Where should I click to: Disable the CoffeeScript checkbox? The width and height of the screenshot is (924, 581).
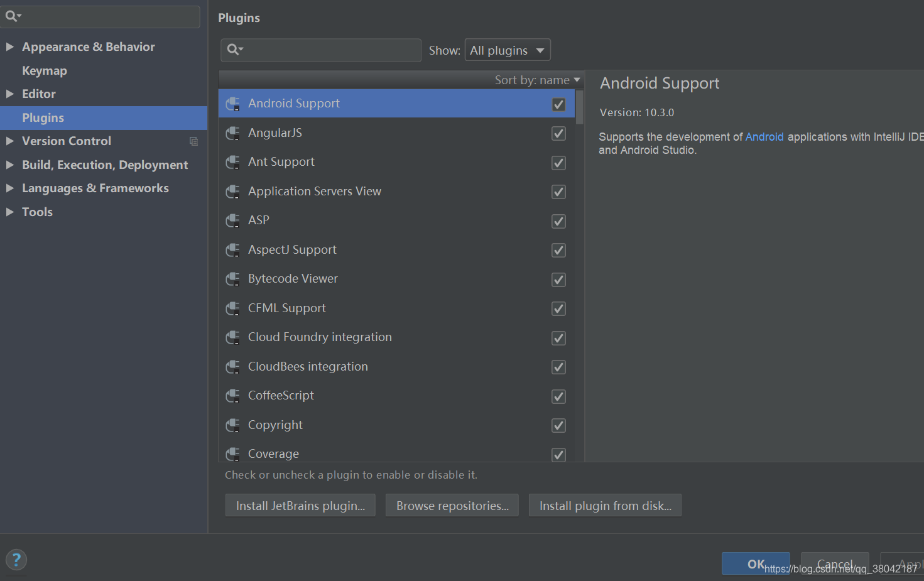pyautogui.click(x=558, y=396)
